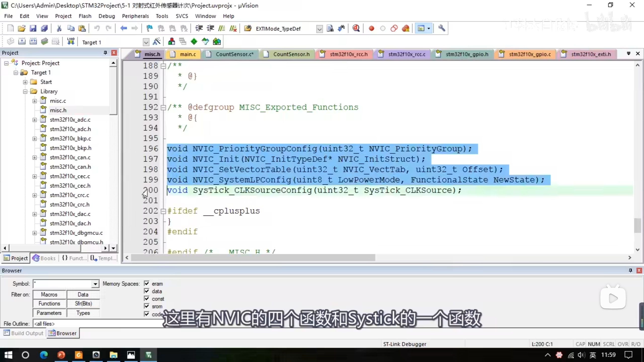The height and width of the screenshot is (362, 644).
Task: Click the editor horizontal scrollbar thumb
Action: click(x=253, y=258)
